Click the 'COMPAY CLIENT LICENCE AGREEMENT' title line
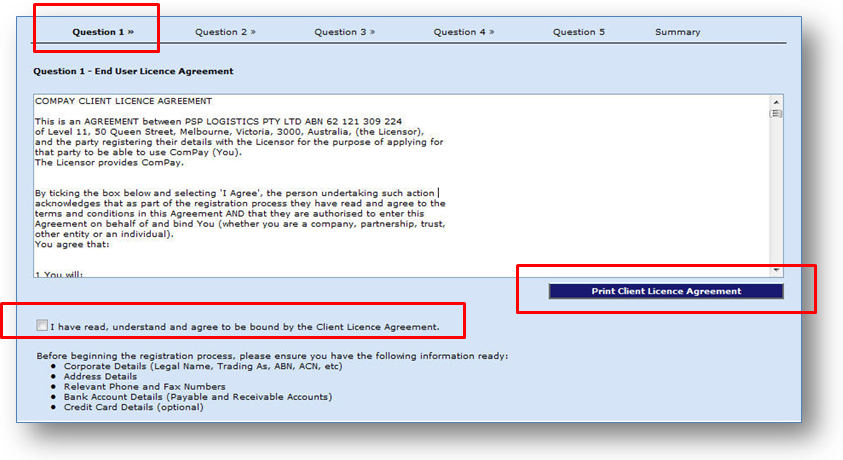 pos(124,101)
